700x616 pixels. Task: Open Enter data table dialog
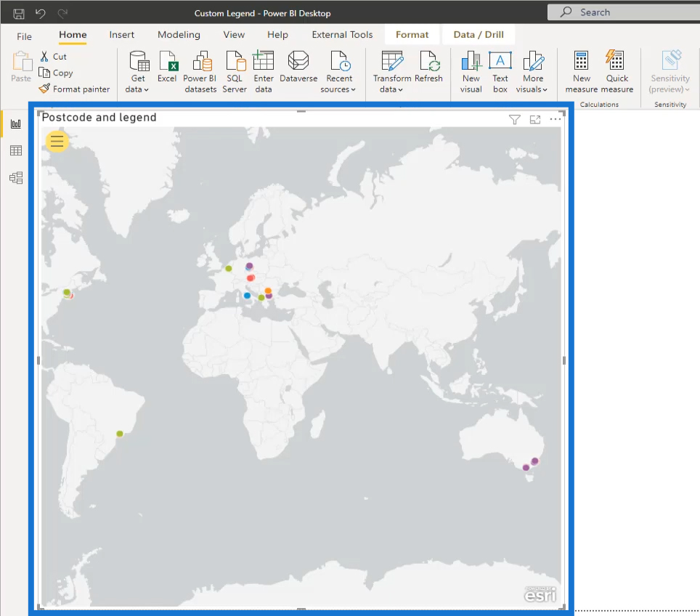[264, 72]
